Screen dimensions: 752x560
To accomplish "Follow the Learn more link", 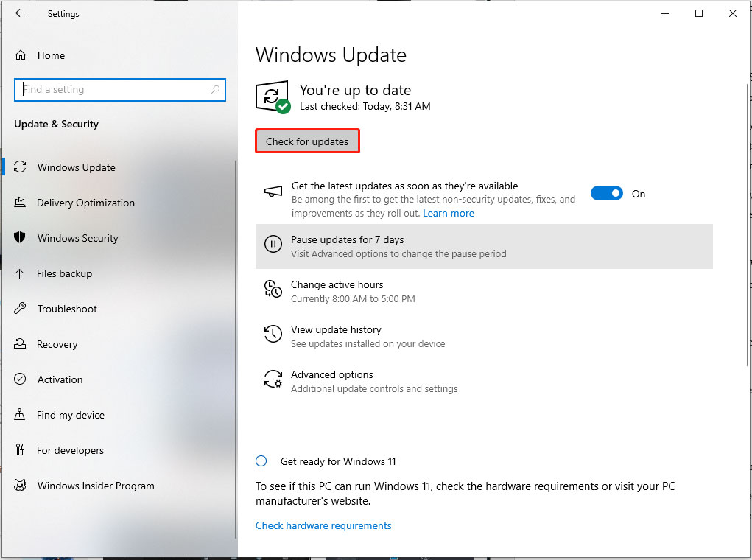I will (449, 213).
